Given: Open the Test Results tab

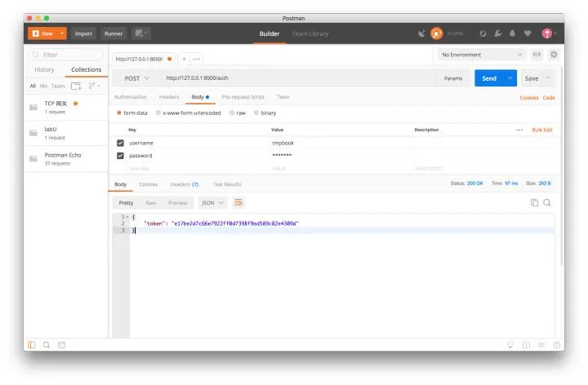Looking at the screenshot, I should (227, 184).
